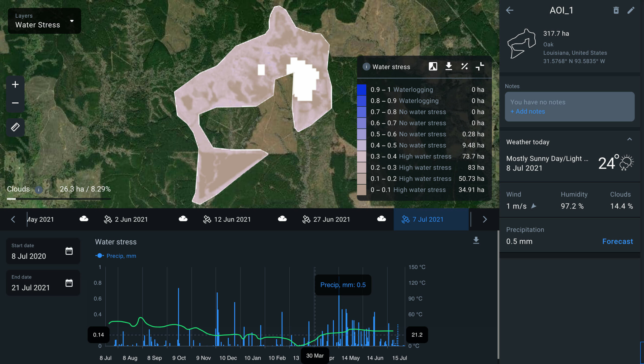644x364 pixels.
Task: Click the wind direction arrow icon
Action: (534, 206)
